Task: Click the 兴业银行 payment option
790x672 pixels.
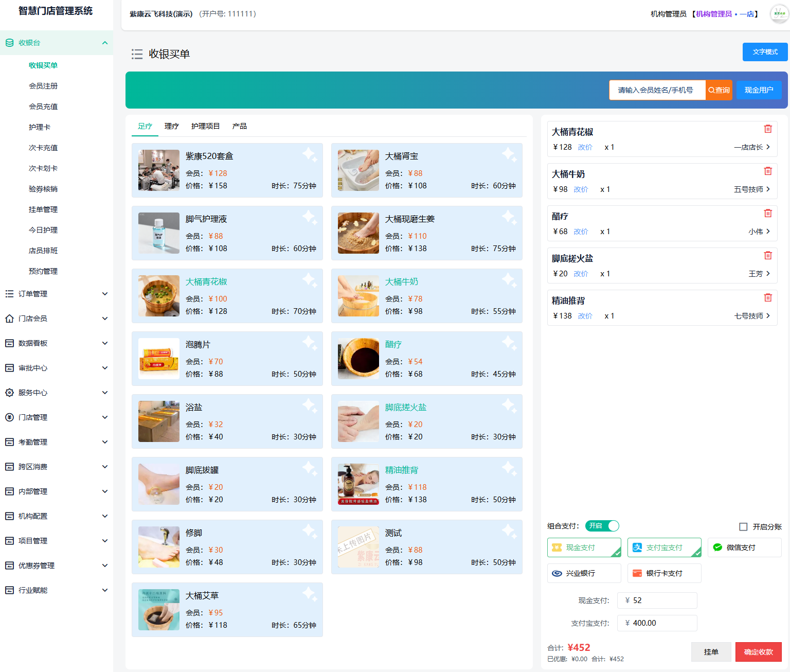Action: tap(584, 573)
